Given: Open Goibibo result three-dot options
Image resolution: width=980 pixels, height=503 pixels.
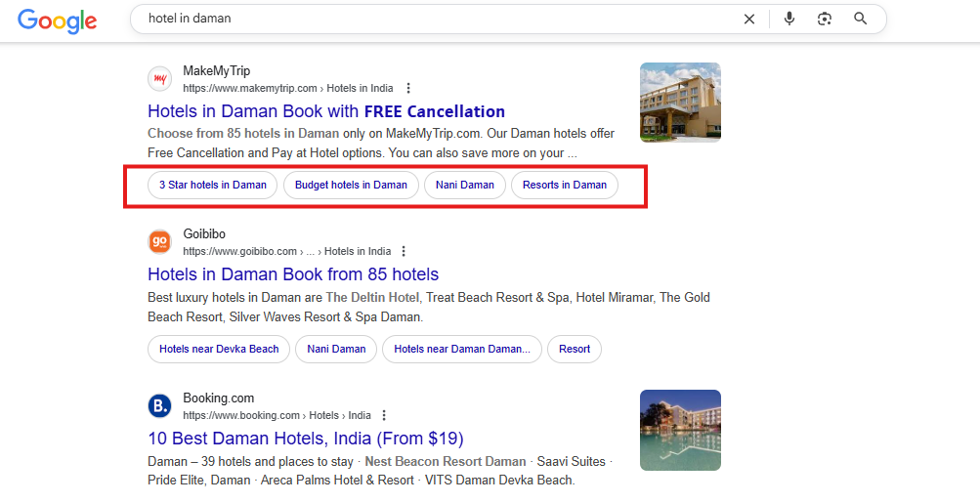Looking at the screenshot, I should click(x=404, y=251).
